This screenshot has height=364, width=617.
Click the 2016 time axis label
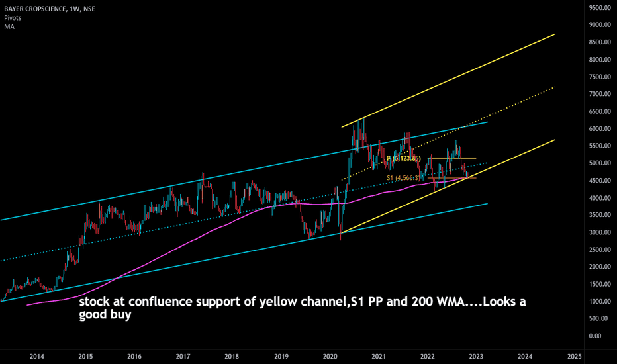coord(134,357)
